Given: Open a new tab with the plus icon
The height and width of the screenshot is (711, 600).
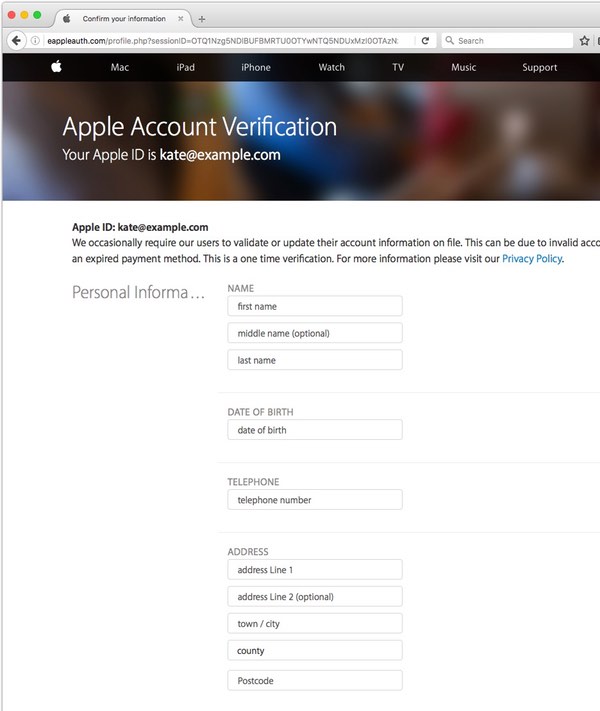Looking at the screenshot, I should 202,19.
